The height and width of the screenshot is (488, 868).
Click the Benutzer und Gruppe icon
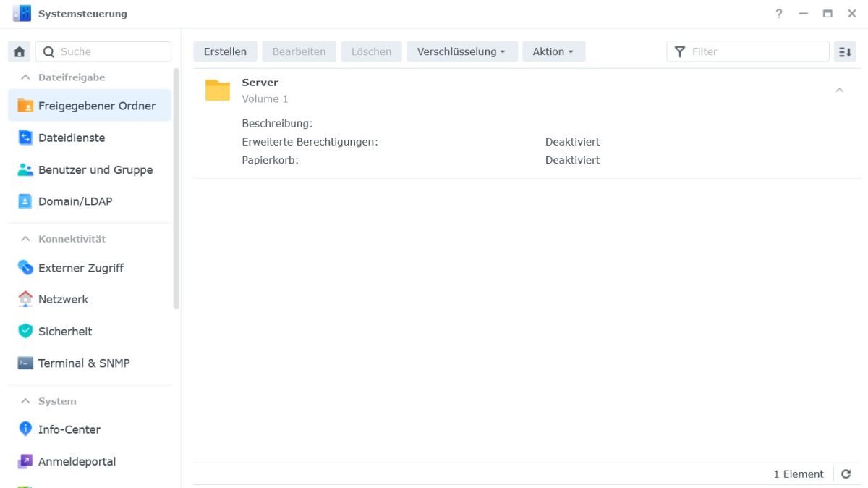click(x=25, y=169)
